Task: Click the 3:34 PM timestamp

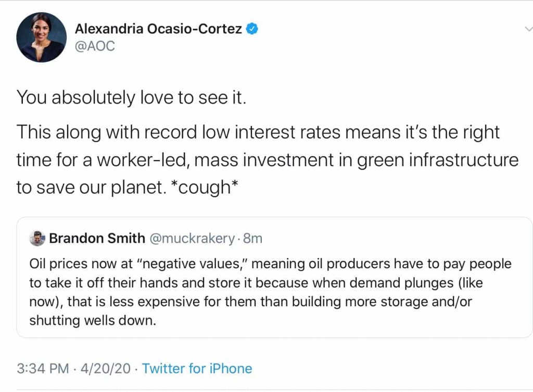Action: click(x=43, y=369)
